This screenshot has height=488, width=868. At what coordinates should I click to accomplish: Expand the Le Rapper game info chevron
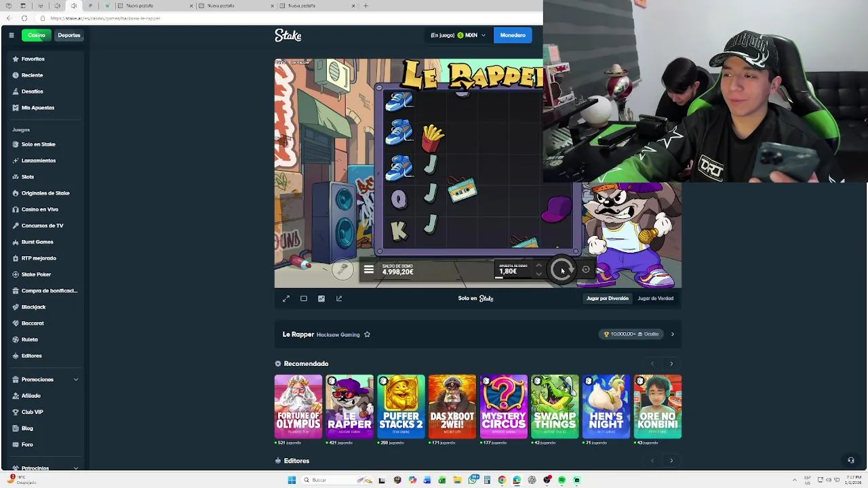click(672, 334)
